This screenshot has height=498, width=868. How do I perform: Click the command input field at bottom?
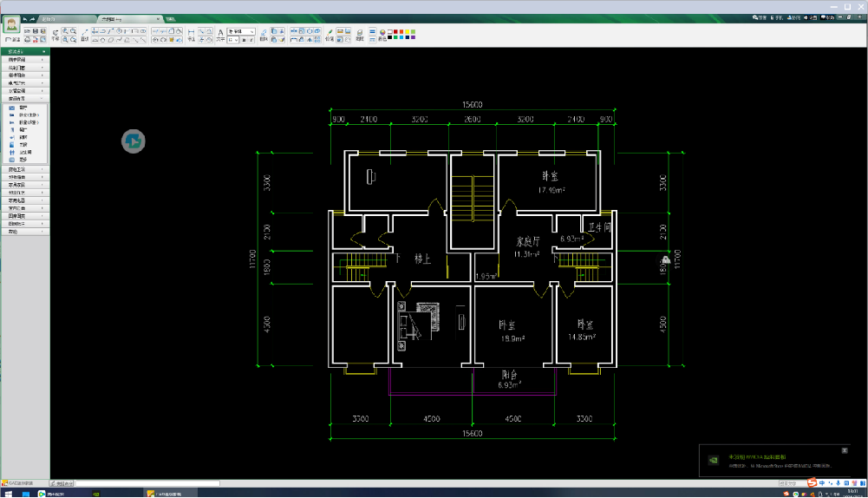pyautogui.click(x=147, y=483)
